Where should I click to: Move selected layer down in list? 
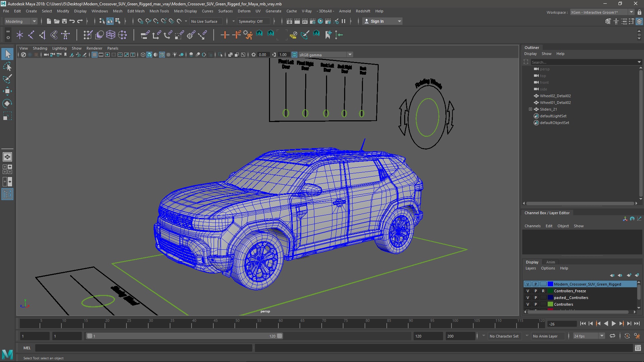620,275
